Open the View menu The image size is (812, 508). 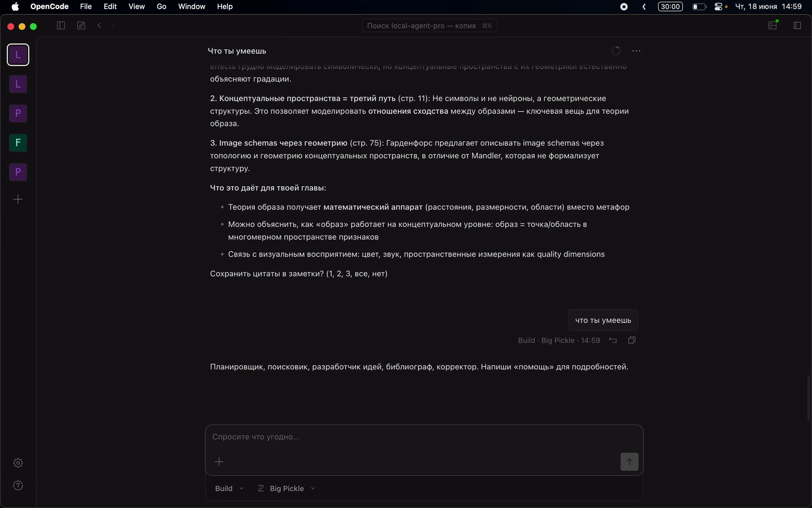(x=136, y=7)
